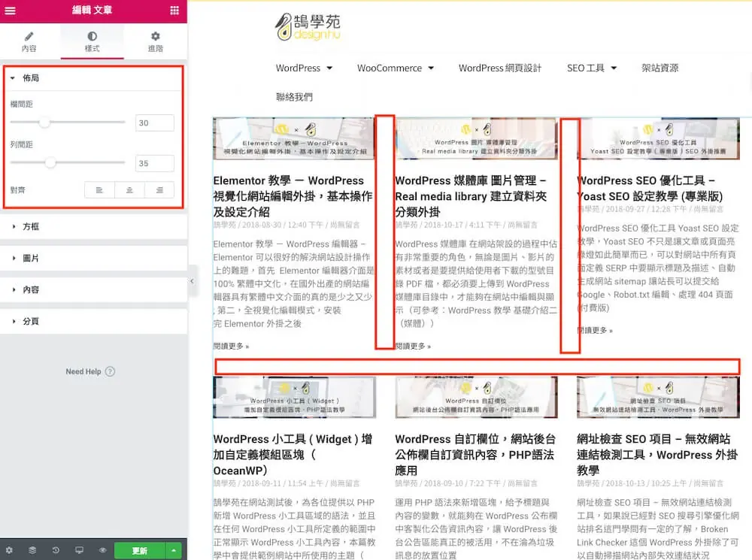Switch to the 樣式 style tab
The height and width of the screenshot is (560, 752).
pos(92,41)
